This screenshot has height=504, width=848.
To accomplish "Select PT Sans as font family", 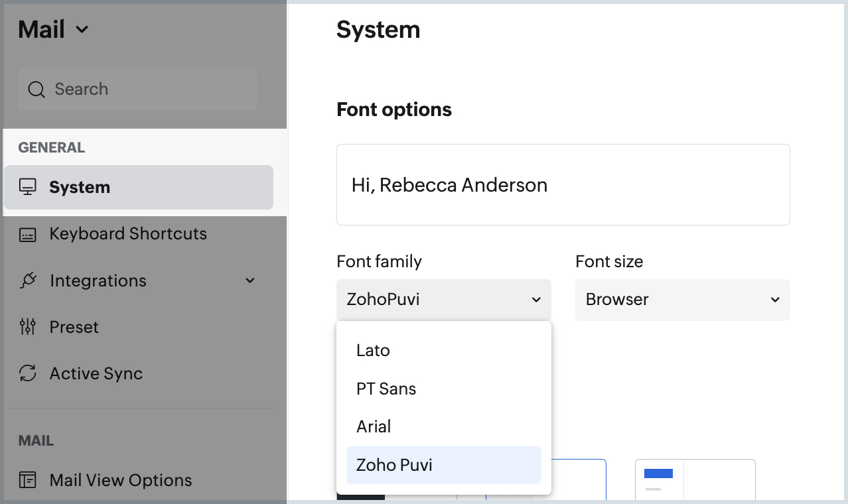I will (386, 389).
